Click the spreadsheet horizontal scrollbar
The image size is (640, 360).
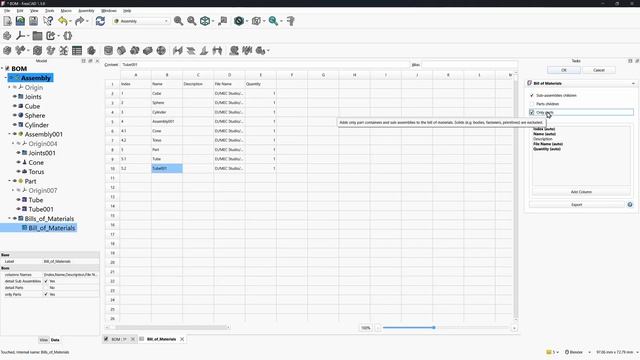tap(168, 327)
